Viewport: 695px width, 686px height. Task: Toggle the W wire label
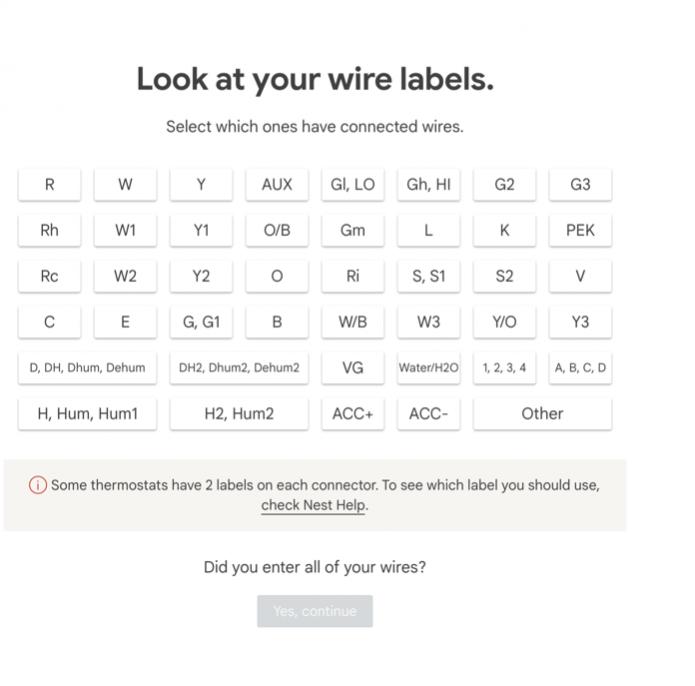(x=125, y=184)
